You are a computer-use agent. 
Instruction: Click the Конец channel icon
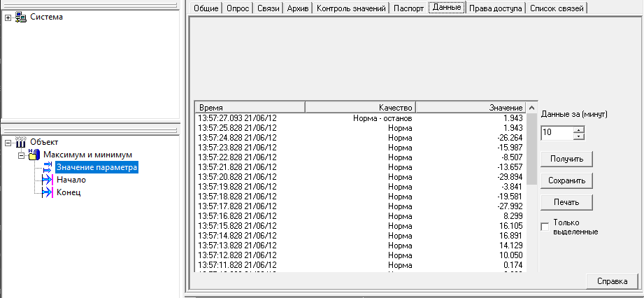(x=48, y=192)
